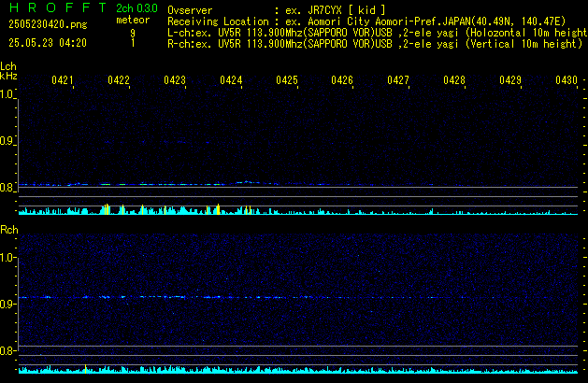This screenshot has height=383, width=588.
Task: Click the 'Rch' channel label
Action: click(9, 230)
